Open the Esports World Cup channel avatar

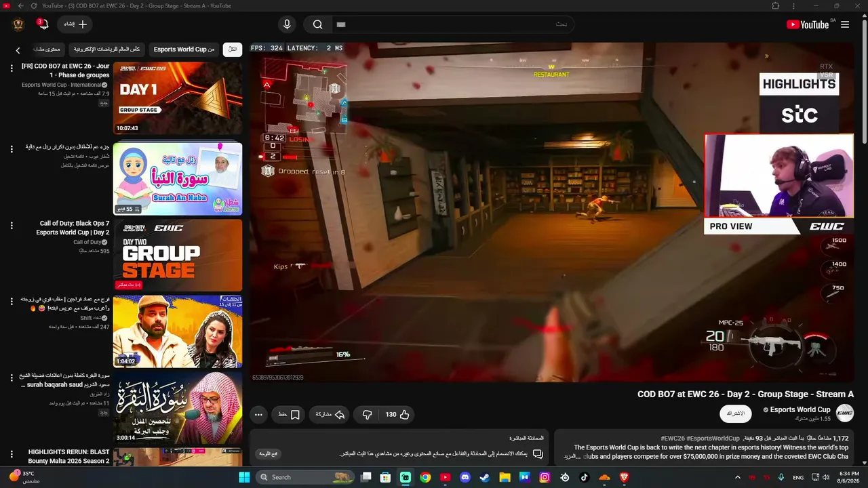[x=845, y=413]
